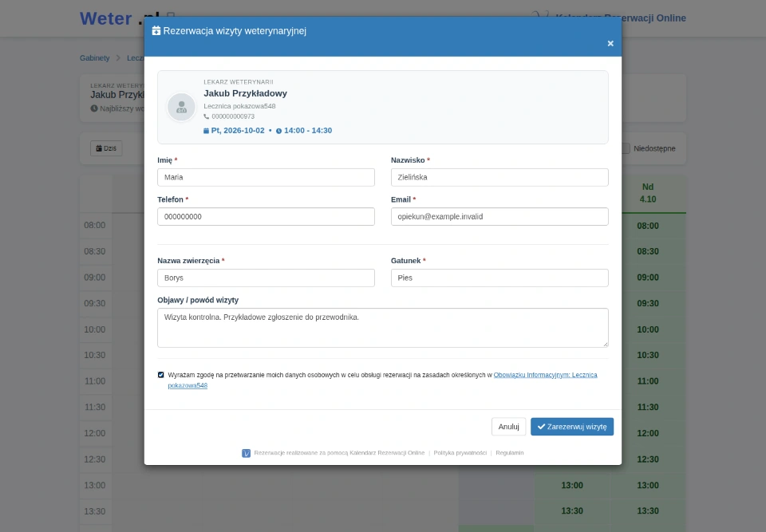Choose the 09:00 slot under Nd 4.10
766x532 pixels.
(x=648, y=278)
